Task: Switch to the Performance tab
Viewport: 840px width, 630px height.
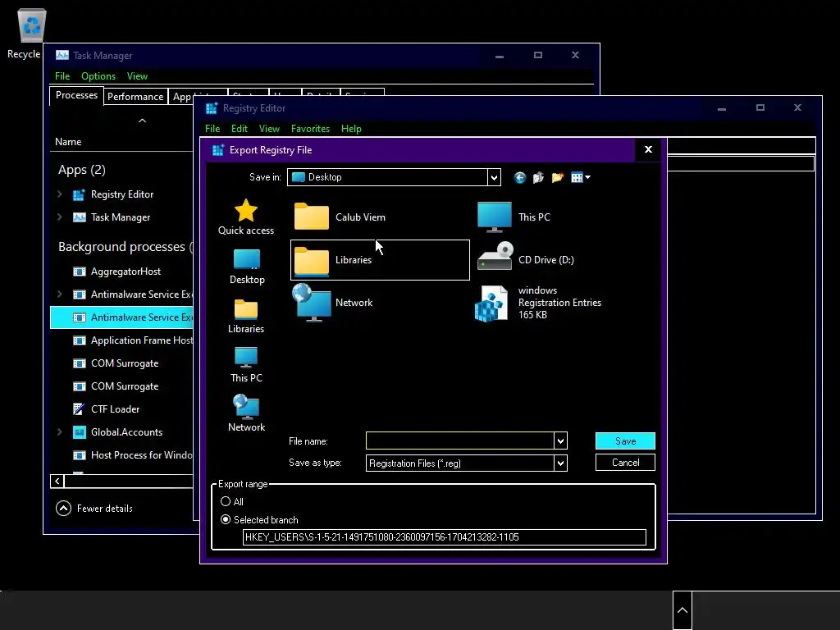Action: (x=135, y=97)
